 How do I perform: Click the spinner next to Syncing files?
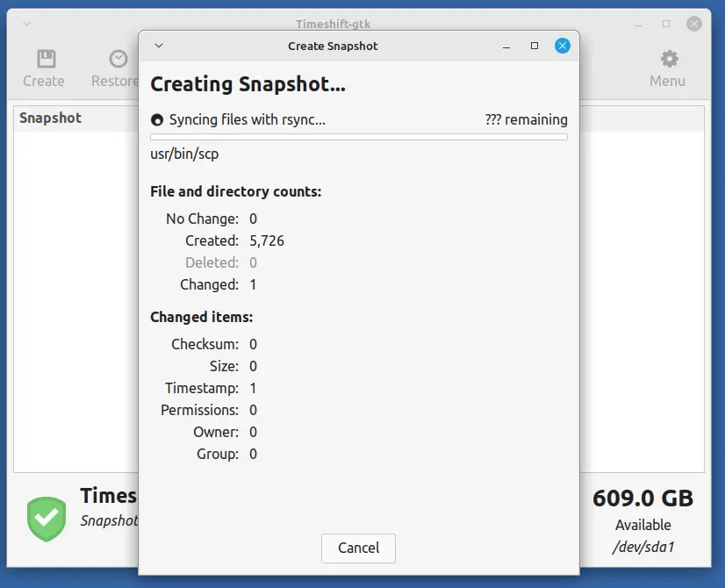coord(157,120)
